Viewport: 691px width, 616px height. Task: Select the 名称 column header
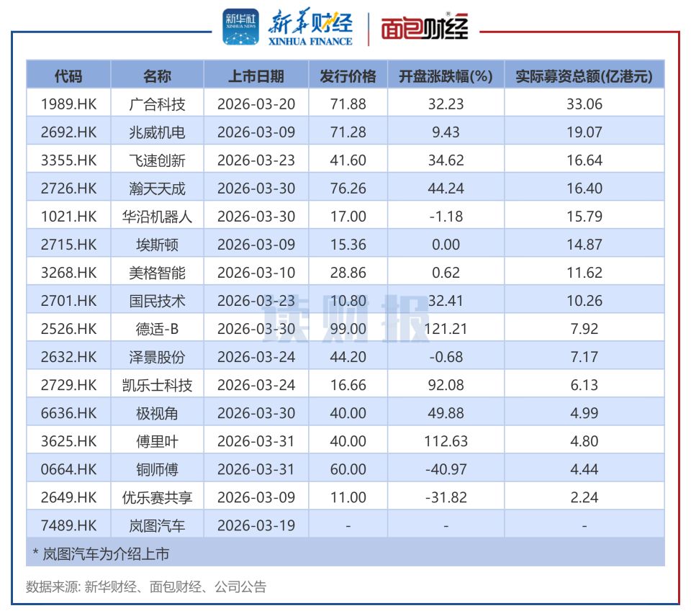(157, 76)
